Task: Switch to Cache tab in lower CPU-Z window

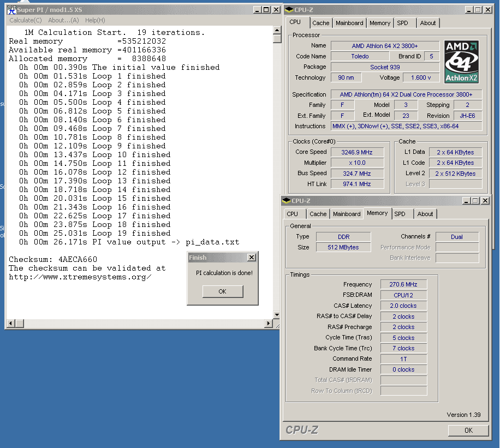Action: 318,214
